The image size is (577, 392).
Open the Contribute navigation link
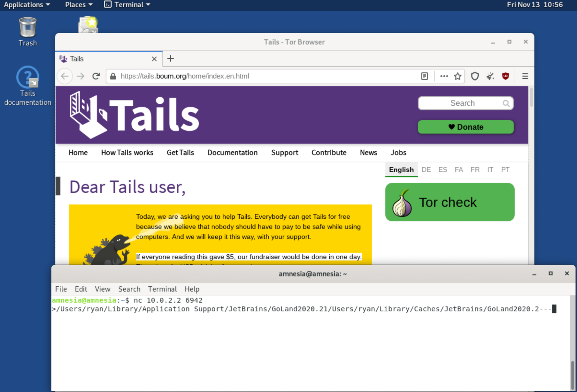tap(329, 153)
